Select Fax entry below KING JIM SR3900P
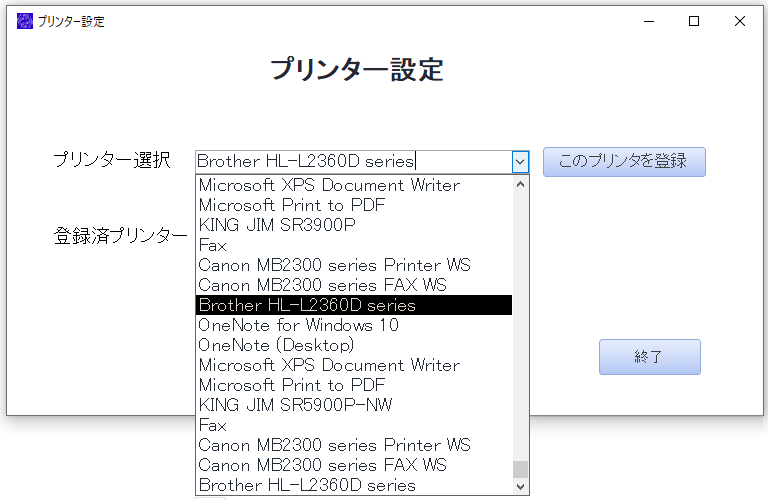The height and width of the screenshot is (500, 768). (x=354, y=245)
